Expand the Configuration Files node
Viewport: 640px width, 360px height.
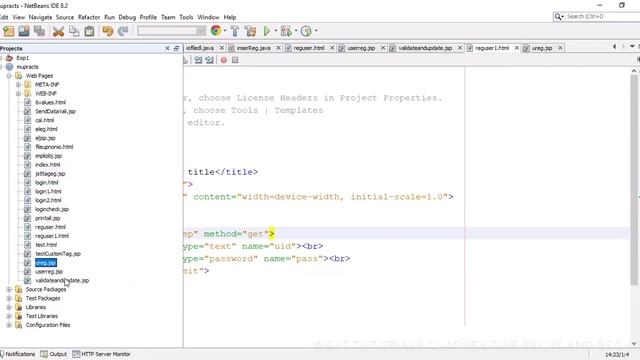click(x=9, y=325)
